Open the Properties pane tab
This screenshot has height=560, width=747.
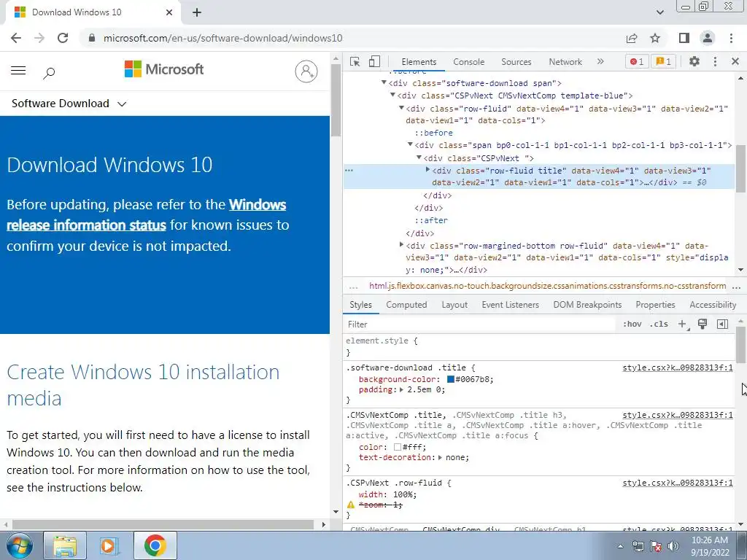coord(655,305)
